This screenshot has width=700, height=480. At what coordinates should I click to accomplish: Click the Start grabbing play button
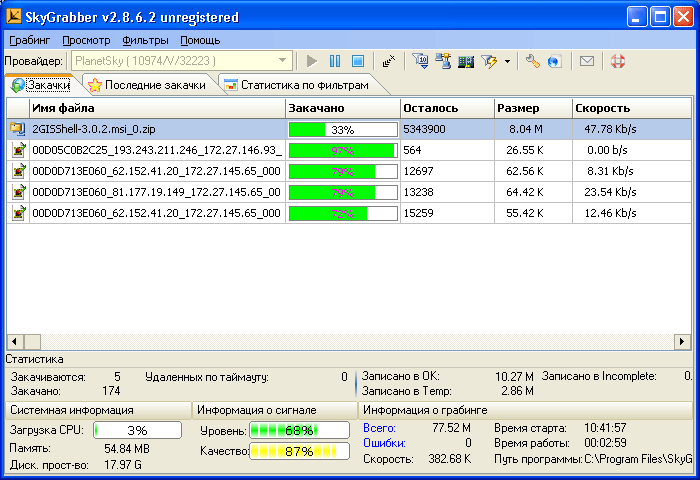pyautogui.click(x=312, y=61)
